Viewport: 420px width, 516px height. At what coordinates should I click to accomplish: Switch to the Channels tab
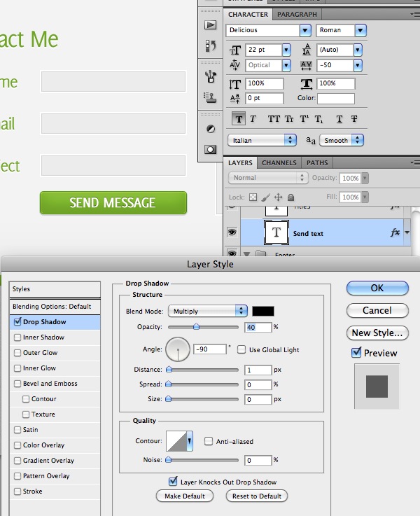pyautogui.click(x=279, y=163)
